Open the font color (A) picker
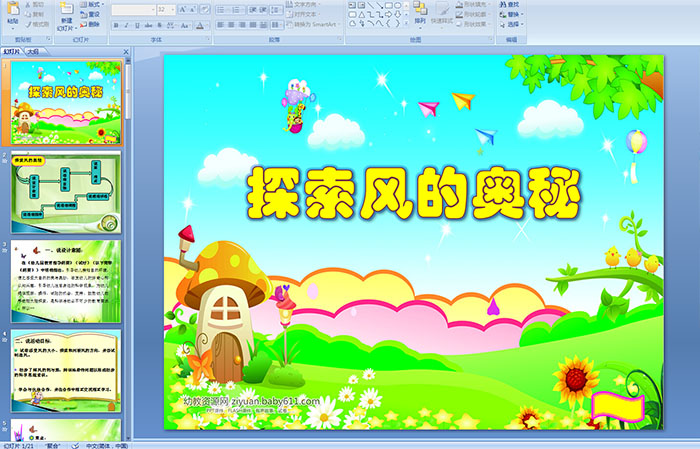 click(x=202, y=25)
